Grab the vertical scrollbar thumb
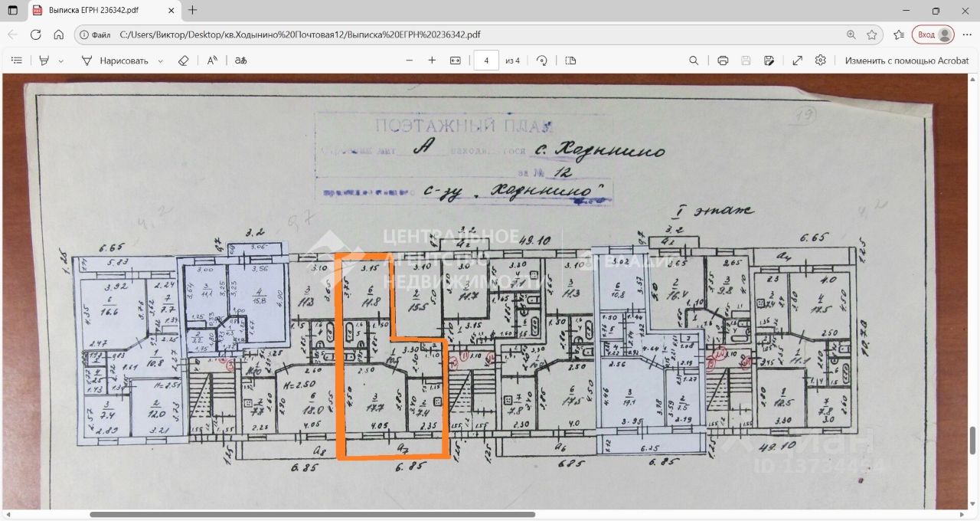Image resolution: width=980 pixels, height=521 pixels. (973, 441)
